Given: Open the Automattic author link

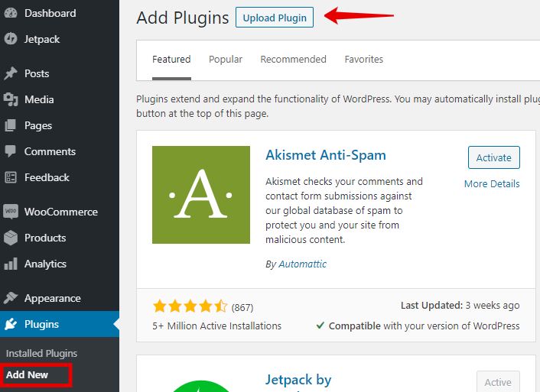Looking at the screenshot, I should point(302,264).
